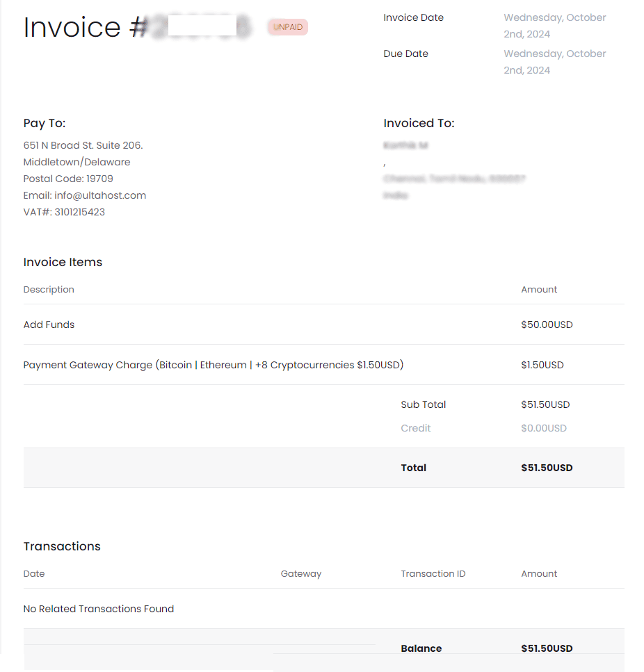644x672 pixels.
Task: Select the Invoice # heading
Action: click(x=86, y=27)
